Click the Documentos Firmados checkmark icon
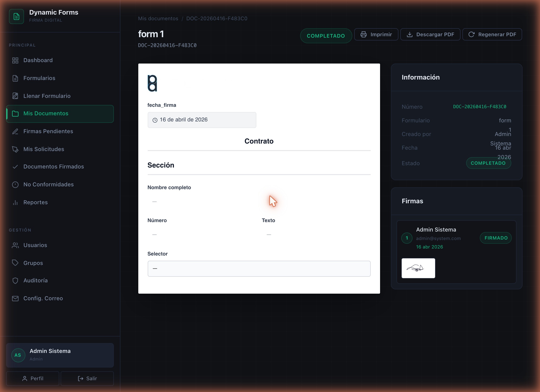The width and height of the screenshot is (540, 392). click(15, 167)
